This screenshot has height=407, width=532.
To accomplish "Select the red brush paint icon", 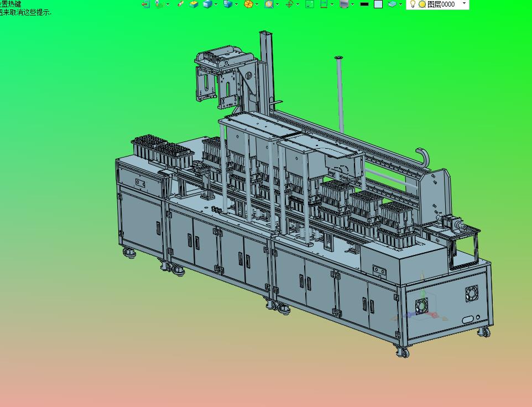I will (x=180, y=4).
